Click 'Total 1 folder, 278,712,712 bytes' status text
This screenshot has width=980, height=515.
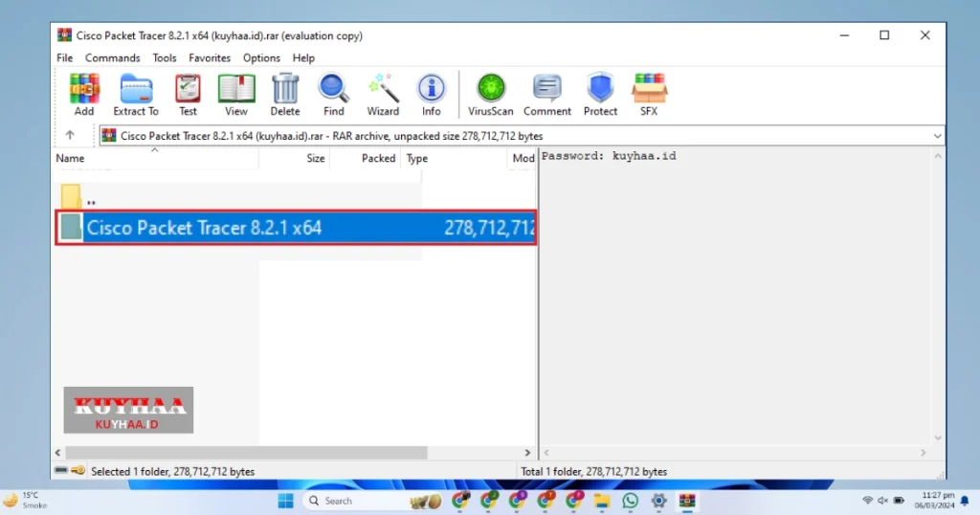[x=593, y=471]
